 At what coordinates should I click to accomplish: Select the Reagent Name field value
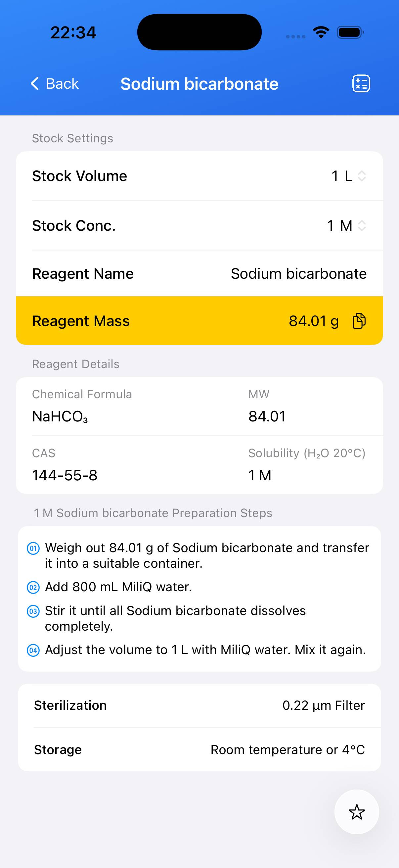(298, 273)
